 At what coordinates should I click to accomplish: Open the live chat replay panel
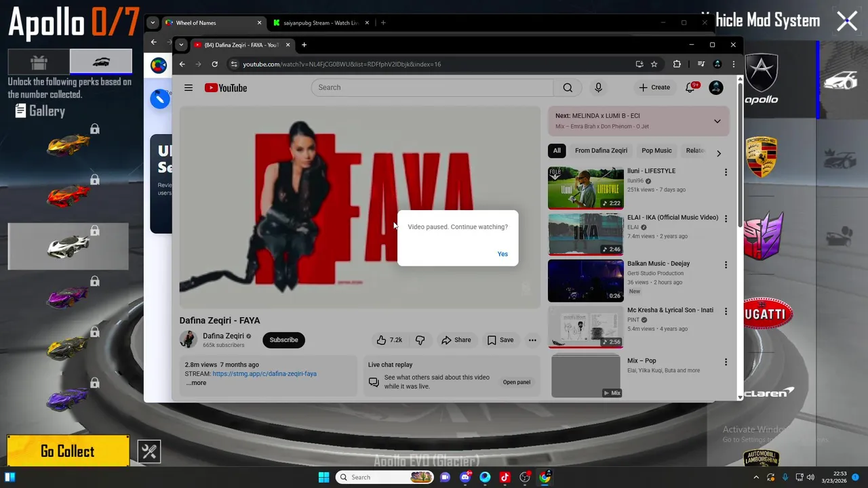(516, 382)
